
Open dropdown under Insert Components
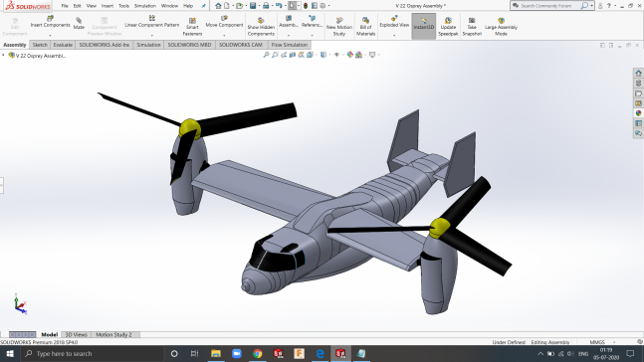click(x=50, y=35)
